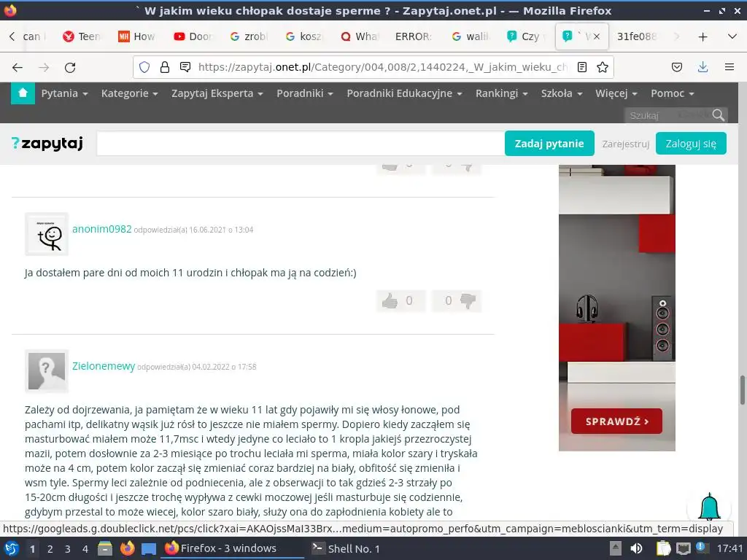Viewport: 747px width, 560px height.
Task: Switch to the ERROR tab
Action: click(x=413, y=36)
